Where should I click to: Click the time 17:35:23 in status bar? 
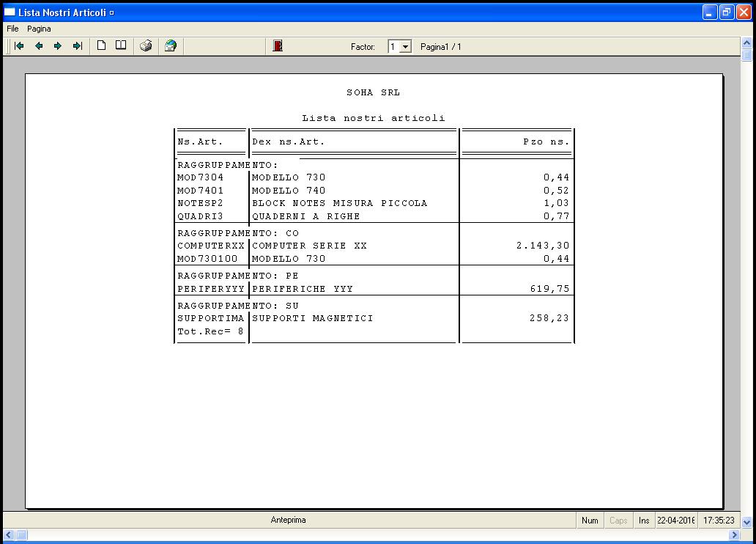click(x=719, y=521)
